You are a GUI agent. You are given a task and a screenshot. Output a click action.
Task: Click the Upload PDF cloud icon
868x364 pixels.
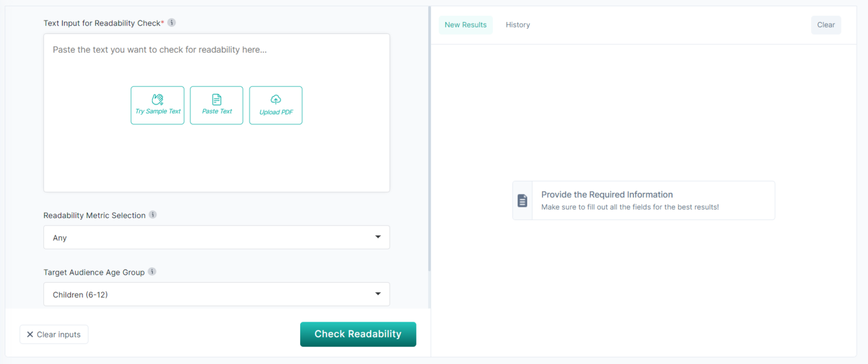(x=276, y=99)
